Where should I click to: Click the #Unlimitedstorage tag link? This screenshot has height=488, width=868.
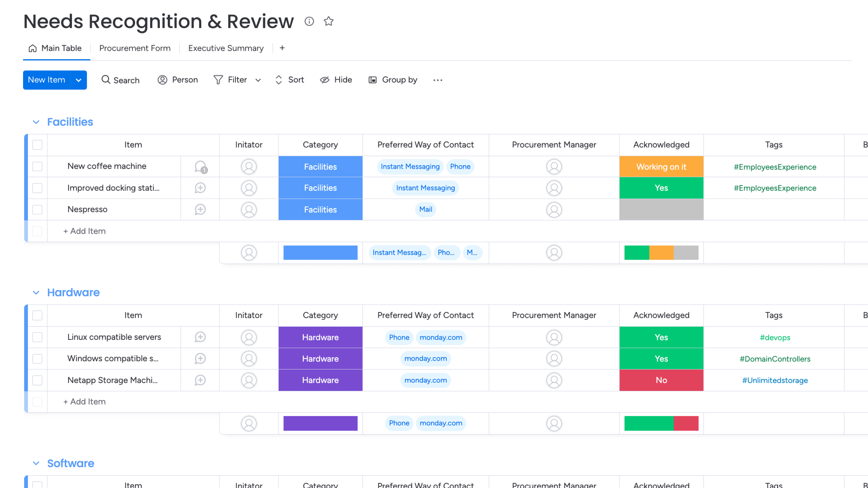point(775,380)
